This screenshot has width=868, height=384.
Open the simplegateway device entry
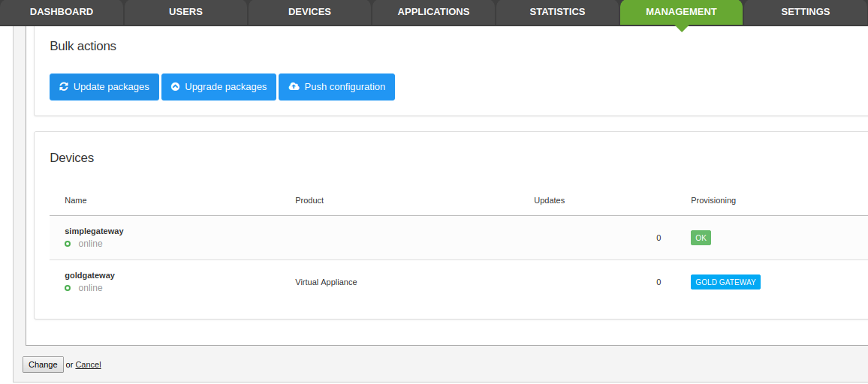tap(94, 231)
